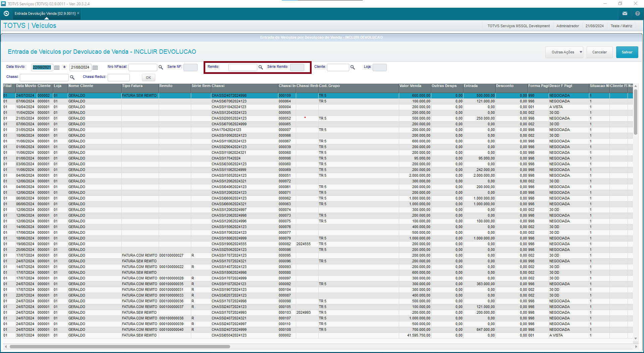Select the Entrada Devolução Venda tab
This screenshot has height=353, width=644.
[45, 13]
